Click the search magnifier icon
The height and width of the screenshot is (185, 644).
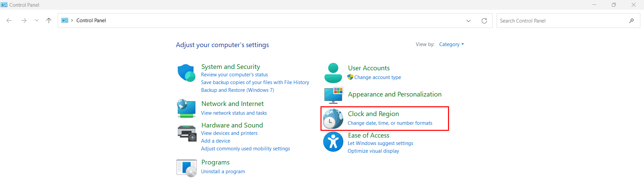tap(631, 21)
